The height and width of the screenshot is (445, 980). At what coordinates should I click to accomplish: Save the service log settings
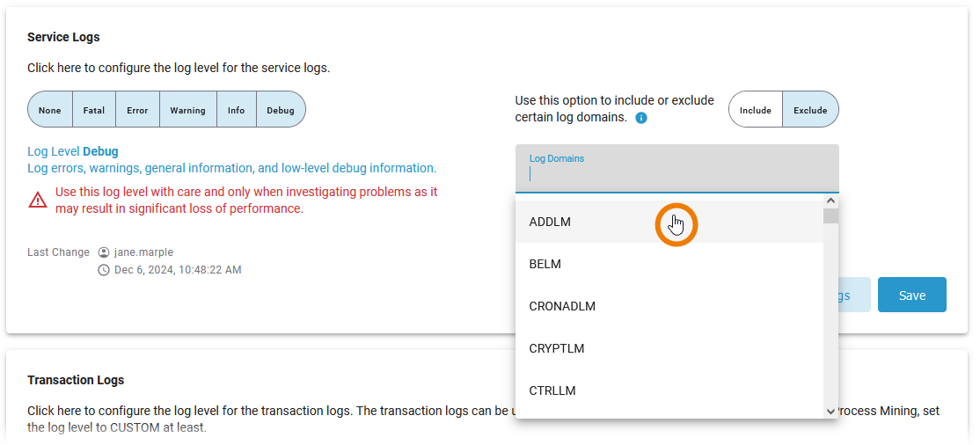[911, 295]
